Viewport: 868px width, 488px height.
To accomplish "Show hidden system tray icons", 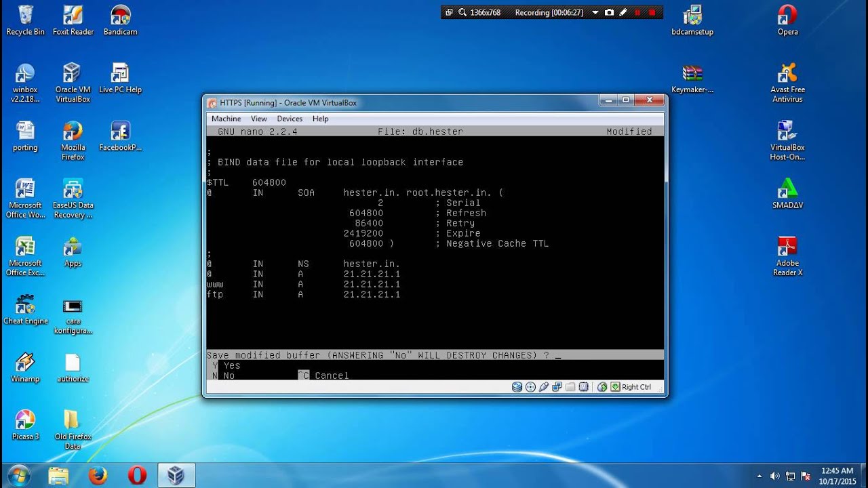I will tap(759, 476).
